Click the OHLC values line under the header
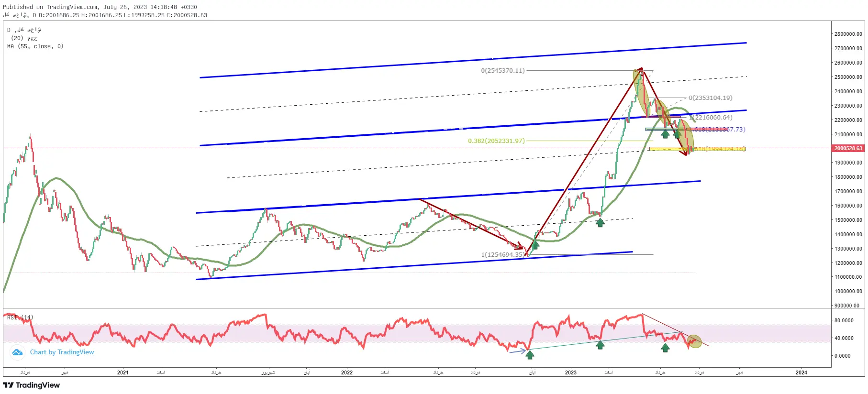The height and width of the screenshot is (394, 868). click(105, 15)
